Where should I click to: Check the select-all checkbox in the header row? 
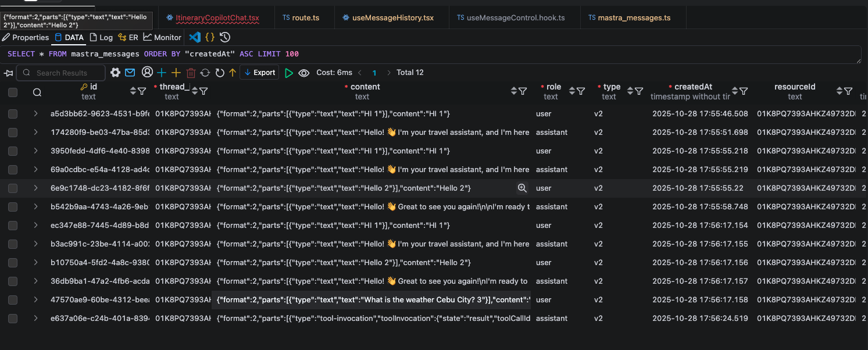(13, 92)
